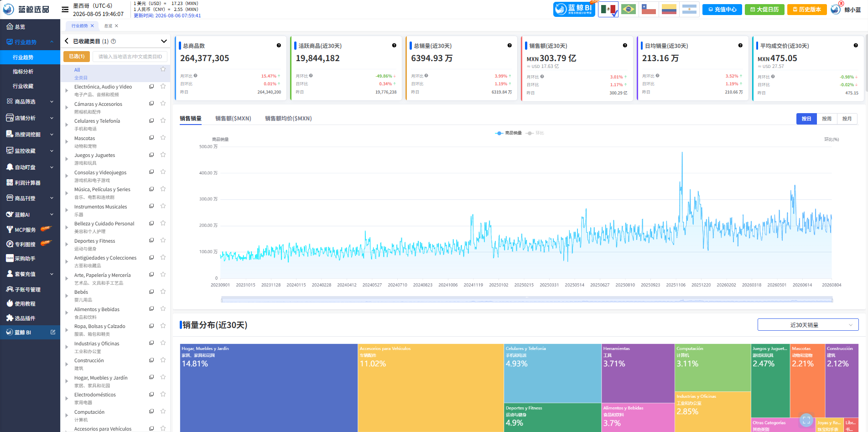Toggle the 环比 legend series in chart
This screenshot has width=868, height=432.
tap(535, 133)
